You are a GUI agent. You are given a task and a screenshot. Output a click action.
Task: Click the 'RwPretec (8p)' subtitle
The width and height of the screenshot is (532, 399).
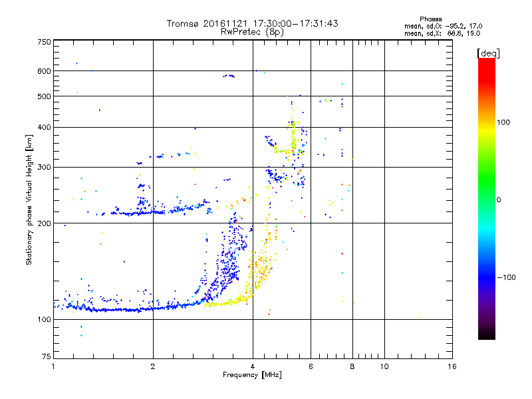pyautogui.click(x=252, y=32)
